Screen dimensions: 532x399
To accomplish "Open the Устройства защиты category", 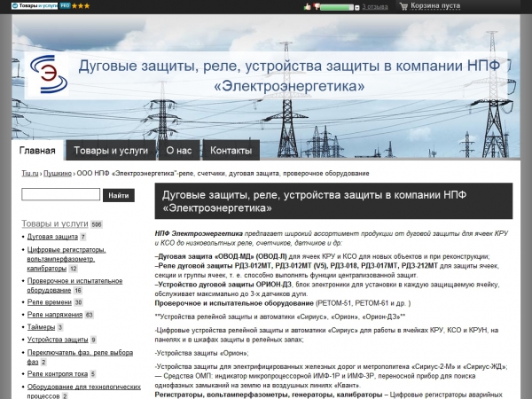I will (x=58, y=340).
